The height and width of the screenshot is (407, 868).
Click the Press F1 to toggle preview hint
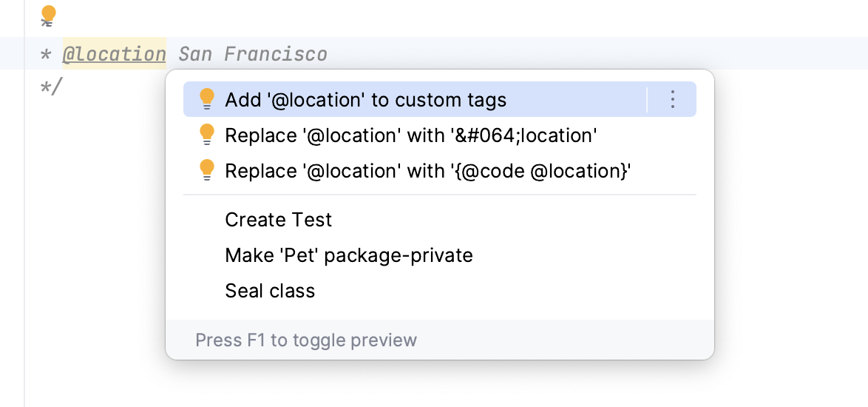(x=306, y=340)
